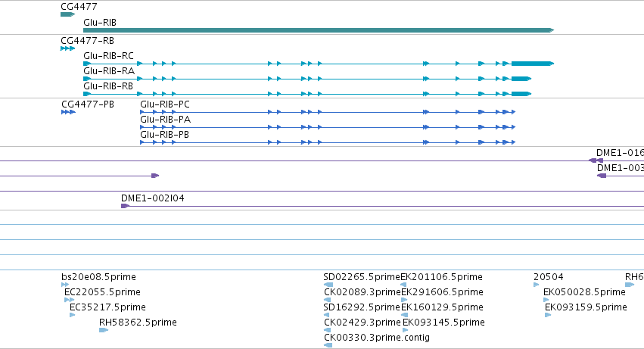
Task: Select the Glu-RIB-PB protein label
Action: [164, 135]
